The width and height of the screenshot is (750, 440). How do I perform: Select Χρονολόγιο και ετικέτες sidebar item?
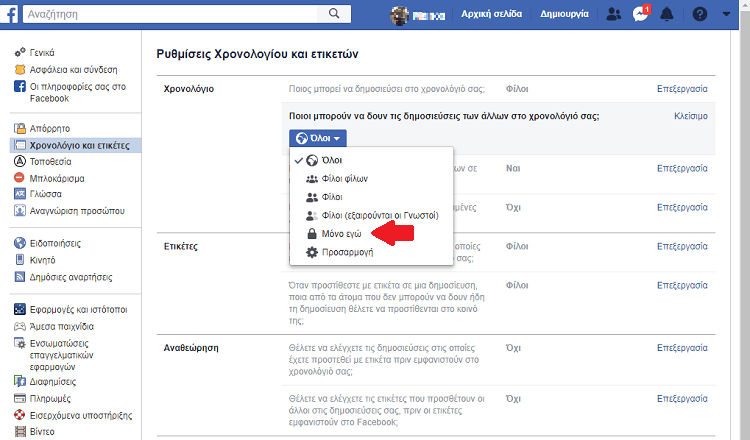[x=76, y=145]
